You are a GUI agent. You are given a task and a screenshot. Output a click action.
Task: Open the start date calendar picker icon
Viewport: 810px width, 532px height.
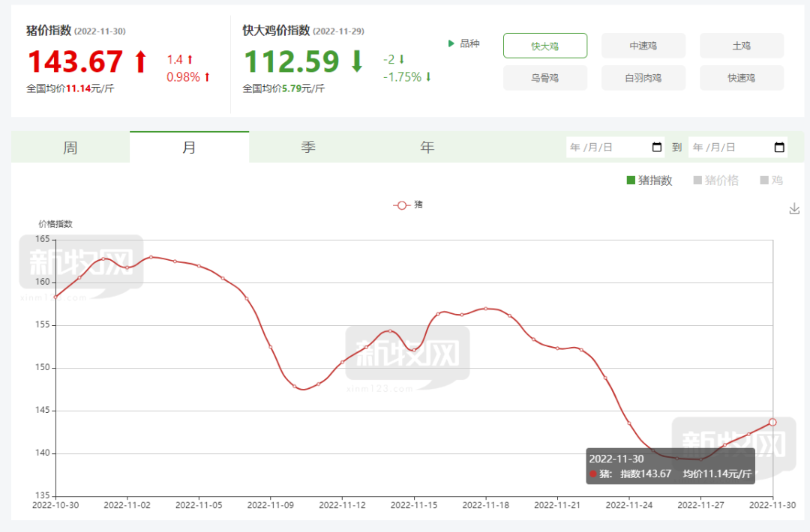(657, 147)
